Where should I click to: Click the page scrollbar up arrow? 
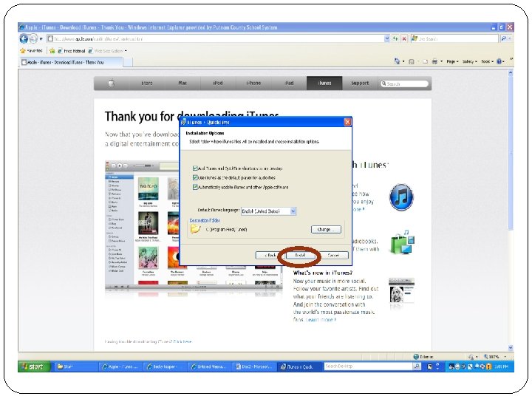click(x=511, y=73)
